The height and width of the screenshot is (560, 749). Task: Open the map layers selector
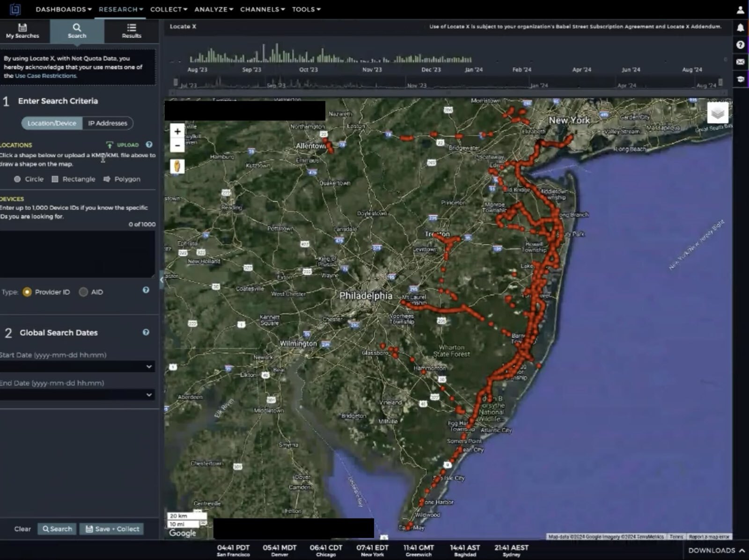click(717, 113)
